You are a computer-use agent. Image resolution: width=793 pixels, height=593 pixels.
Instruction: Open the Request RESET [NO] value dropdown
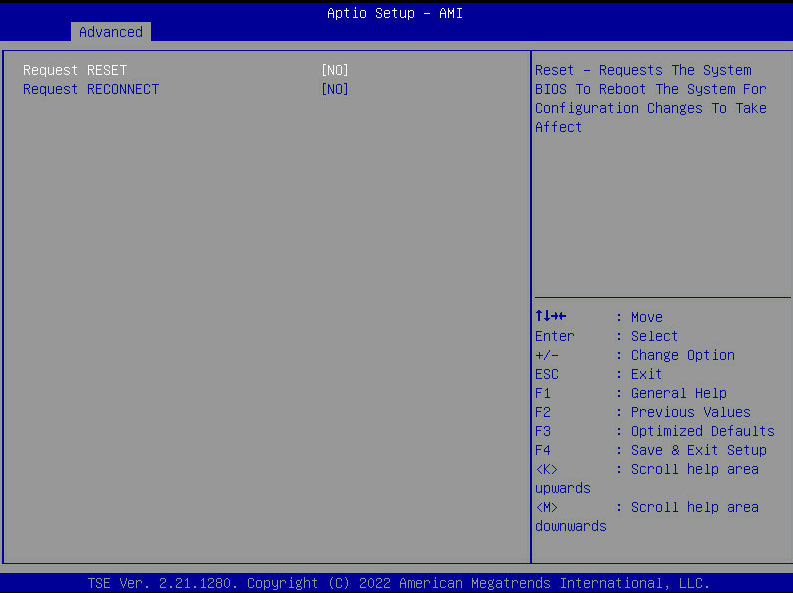(335, 70)
